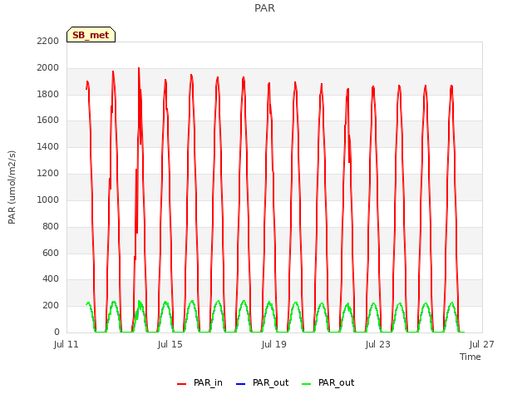Click the Jul 23 x-axis label

(x=378, y=345)
